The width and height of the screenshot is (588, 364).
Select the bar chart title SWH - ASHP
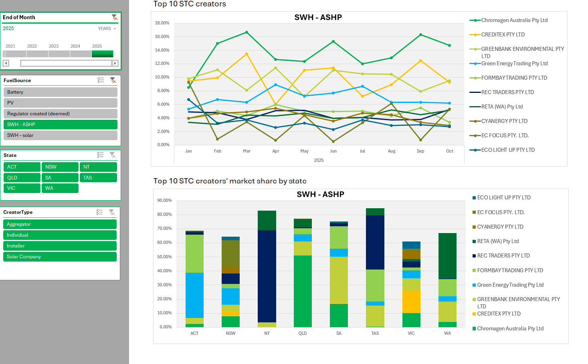(320, 194)
